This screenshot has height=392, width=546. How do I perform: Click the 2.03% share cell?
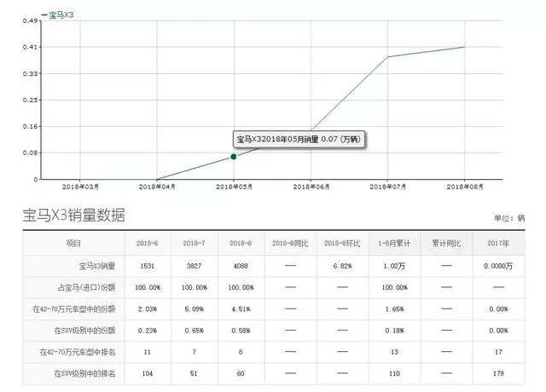[148, 309]
